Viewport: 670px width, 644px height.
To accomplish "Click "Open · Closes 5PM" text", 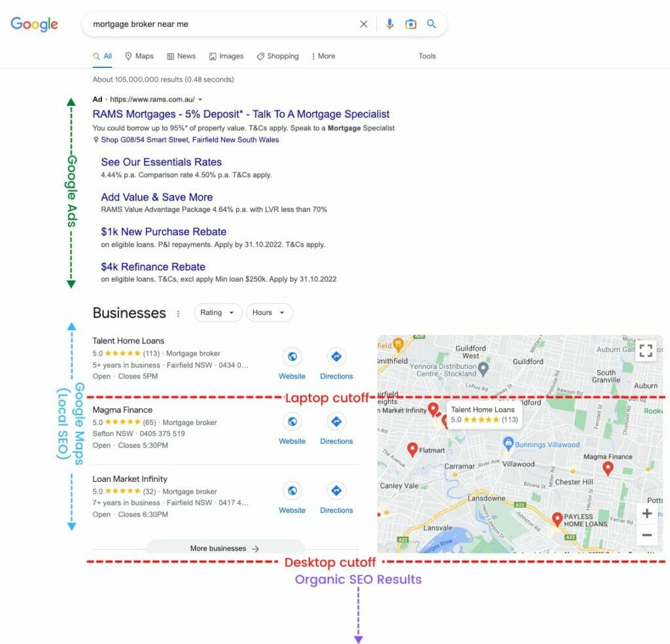I will (x=125, y=376).
